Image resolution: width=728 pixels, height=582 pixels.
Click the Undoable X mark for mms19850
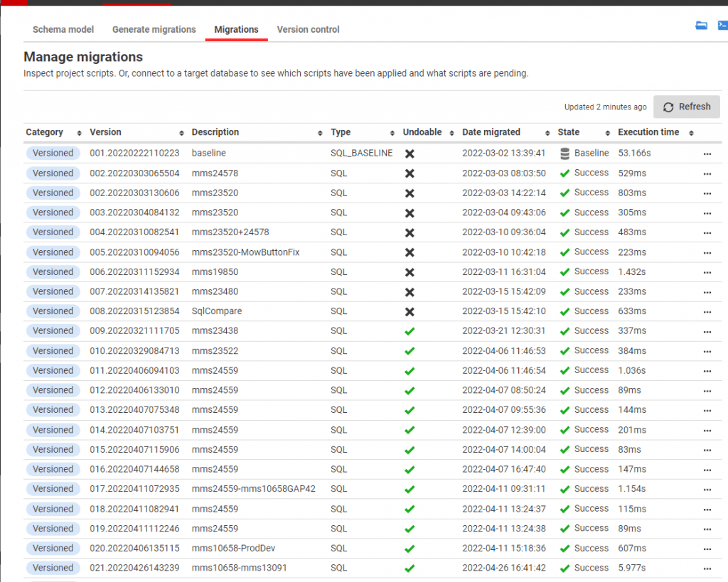click(x=409, y=272)
